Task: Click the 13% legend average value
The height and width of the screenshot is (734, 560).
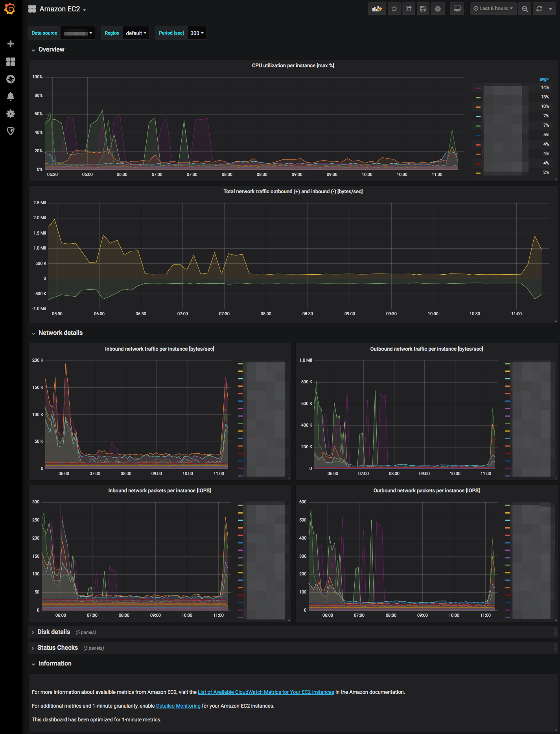Action: pos(545,97)
